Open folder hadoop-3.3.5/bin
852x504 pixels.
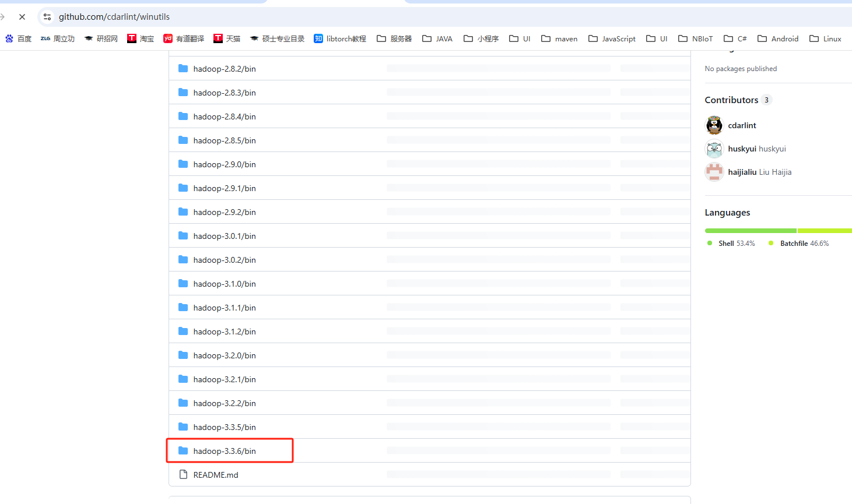pyautogui.click(x=225, y=427)
